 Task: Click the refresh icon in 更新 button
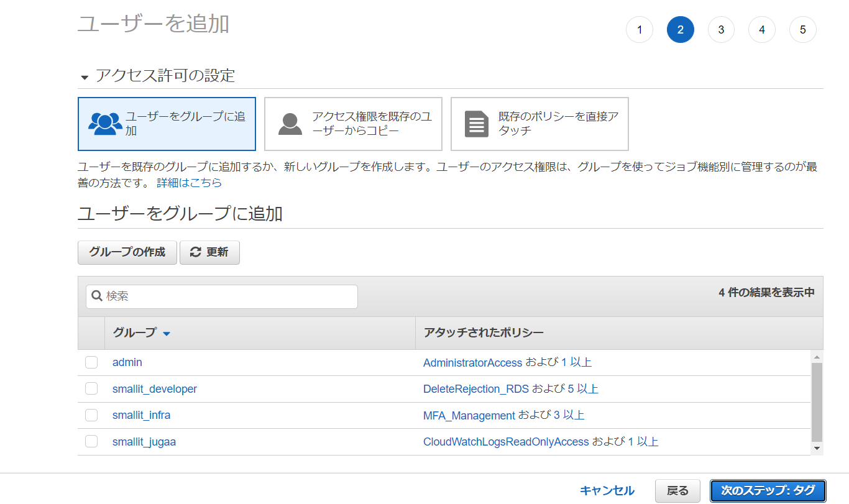click(196, 252)
